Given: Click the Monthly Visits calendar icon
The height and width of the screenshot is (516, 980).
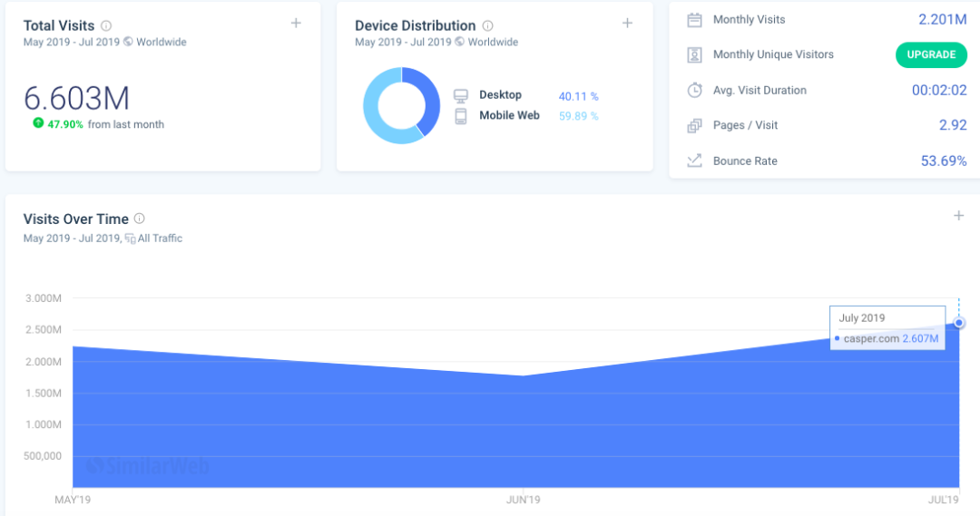Looking at the screenshot, I should (x=694, y=20).
